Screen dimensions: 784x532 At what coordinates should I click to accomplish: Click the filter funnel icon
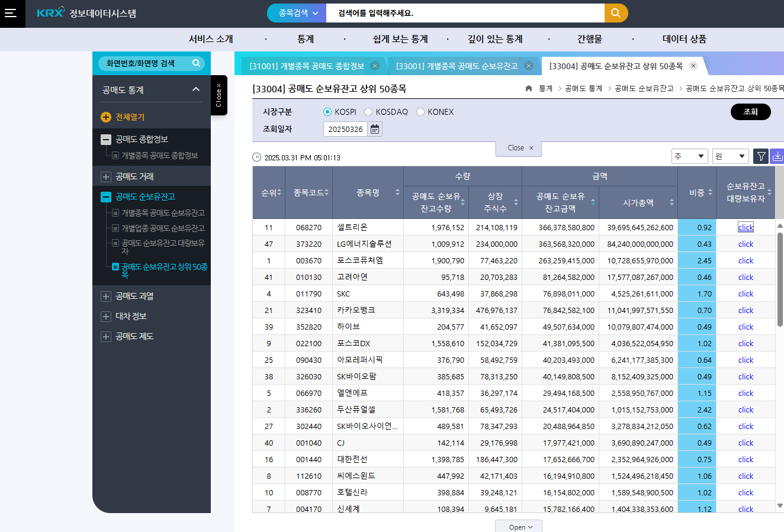pos(761,156)
